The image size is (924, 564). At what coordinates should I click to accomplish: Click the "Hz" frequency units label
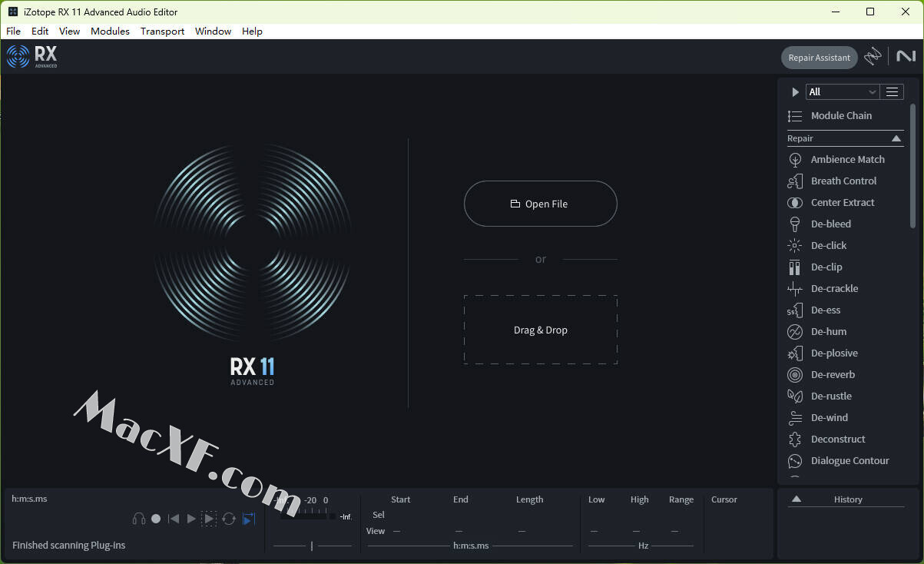point(644,546)
